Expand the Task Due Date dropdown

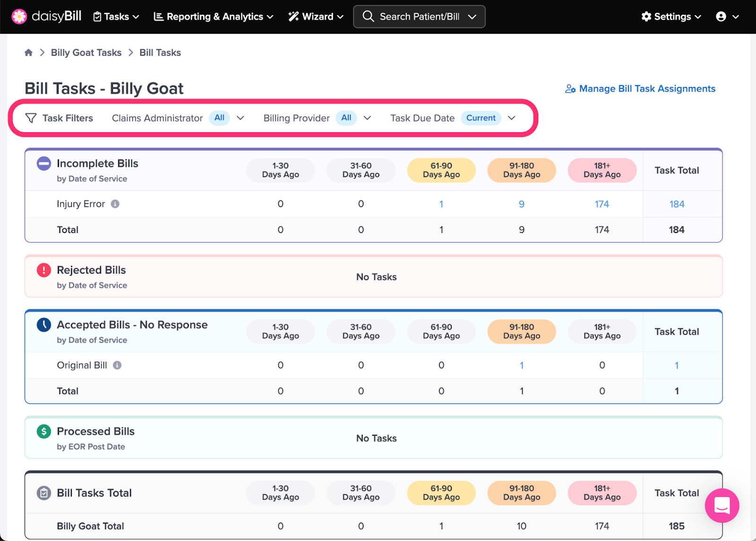(512, 118)
